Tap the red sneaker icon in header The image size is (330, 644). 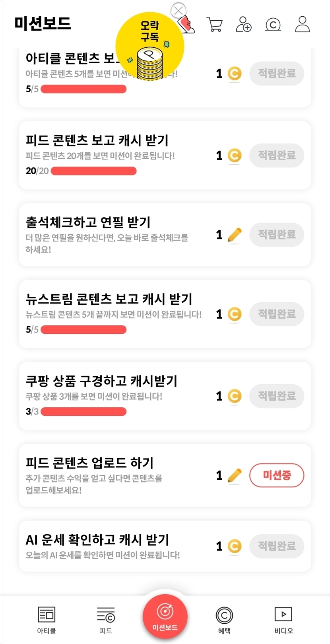(188, 26)
